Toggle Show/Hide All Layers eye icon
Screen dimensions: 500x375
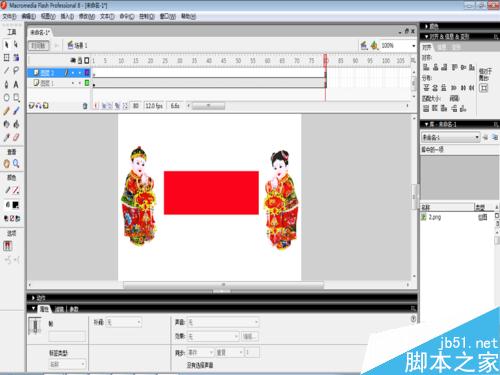73,60
